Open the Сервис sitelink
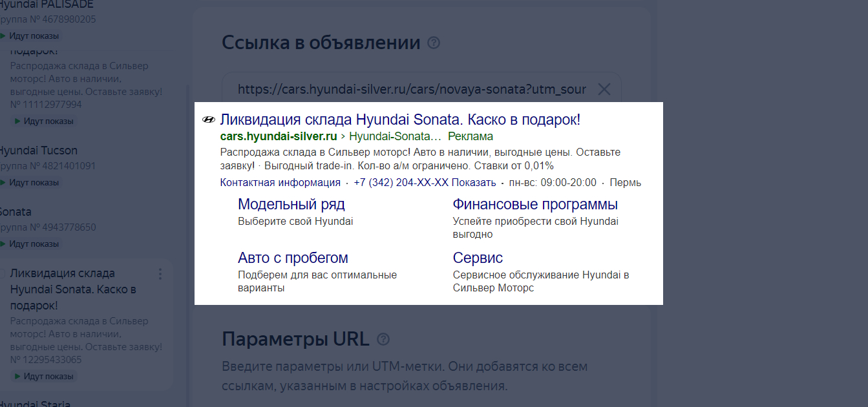 pyautogui.click(x=478, y=258)
